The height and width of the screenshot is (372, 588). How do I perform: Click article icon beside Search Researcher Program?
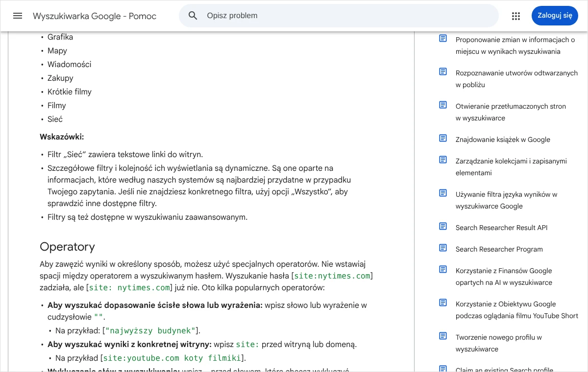click(443, 248)
